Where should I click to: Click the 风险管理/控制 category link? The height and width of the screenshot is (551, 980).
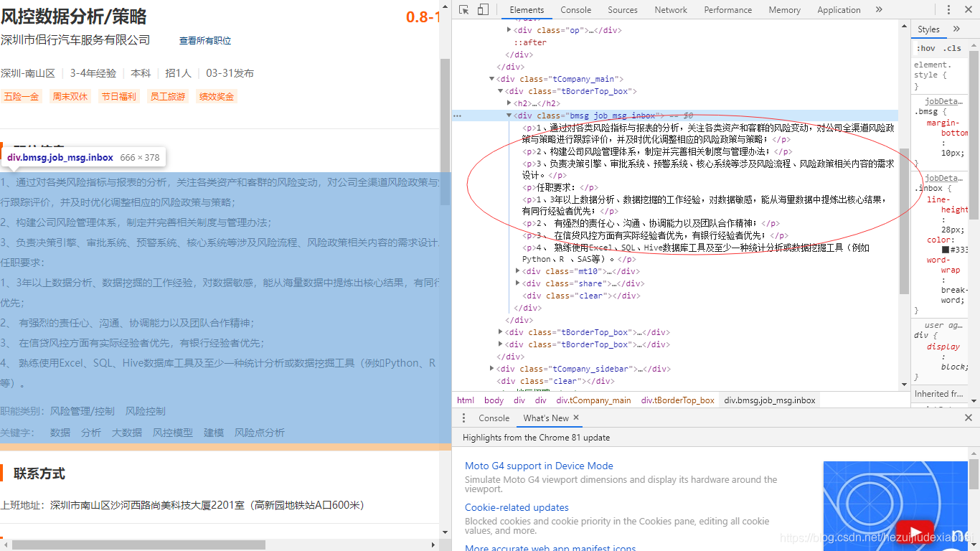83,411
